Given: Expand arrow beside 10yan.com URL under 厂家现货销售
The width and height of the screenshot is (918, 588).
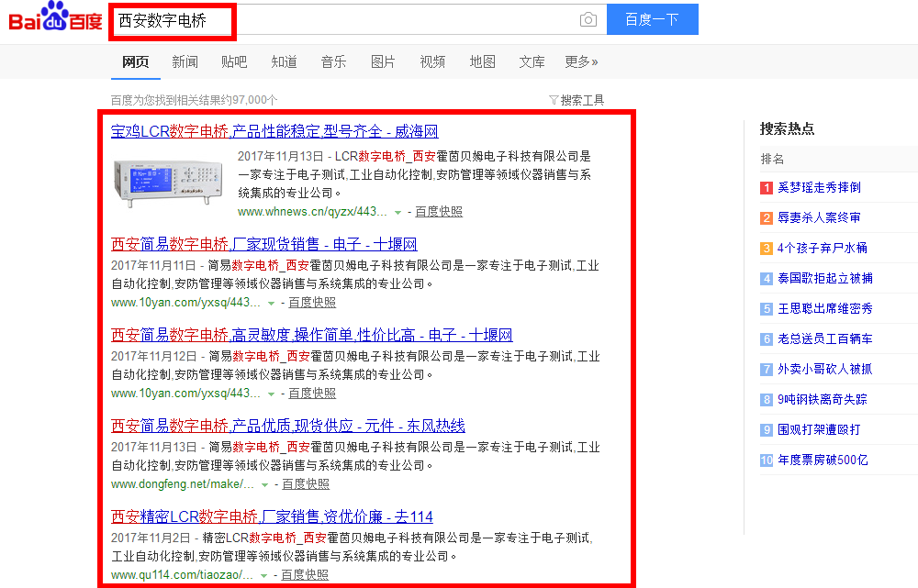Looking at the screenshot, I should 271,303.
